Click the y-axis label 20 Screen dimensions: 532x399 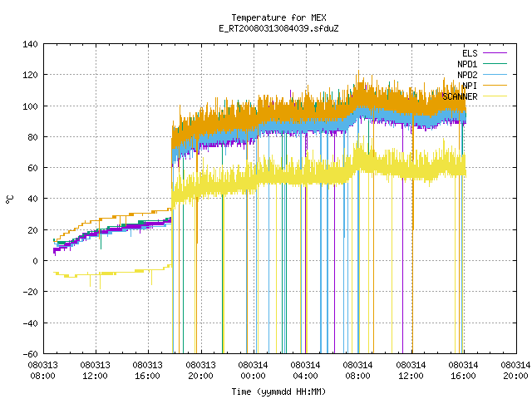(x=32, y=230)
